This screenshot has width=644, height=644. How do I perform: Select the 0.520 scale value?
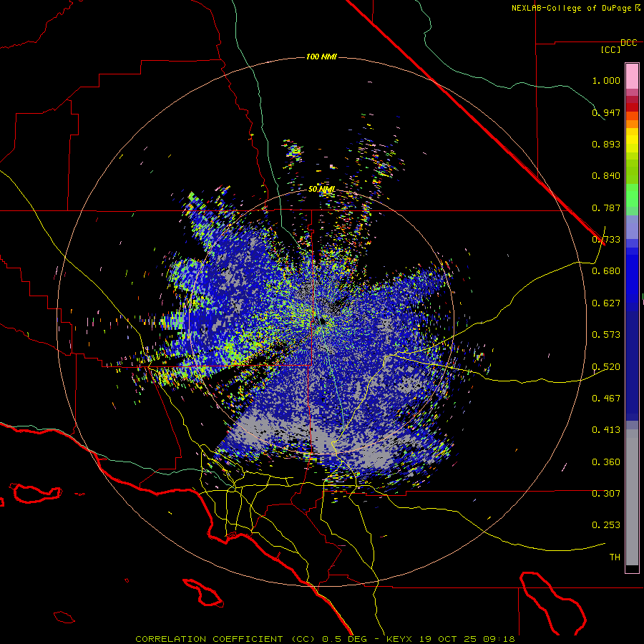(606, 367)
